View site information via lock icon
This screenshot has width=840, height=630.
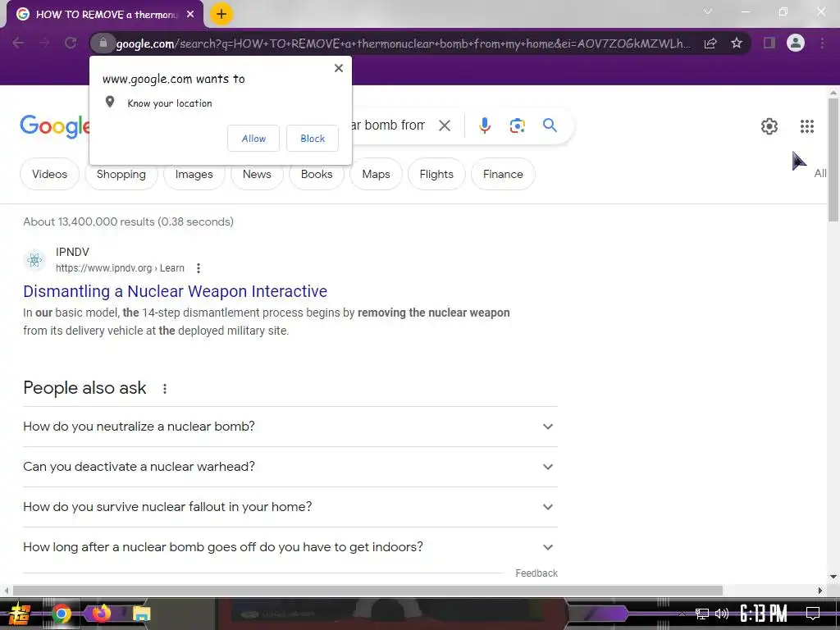[x=103, y=43]
